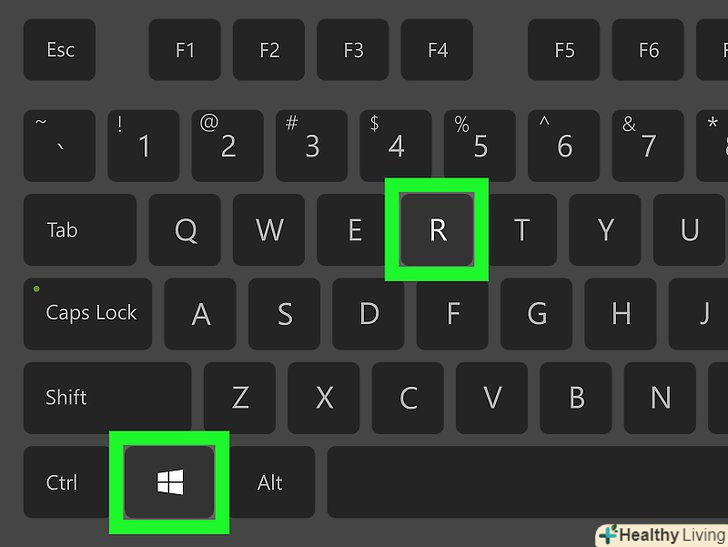Click the Z key
Image resolution: width=728 pixels, height=547 pixels.
tap(240, 398)
